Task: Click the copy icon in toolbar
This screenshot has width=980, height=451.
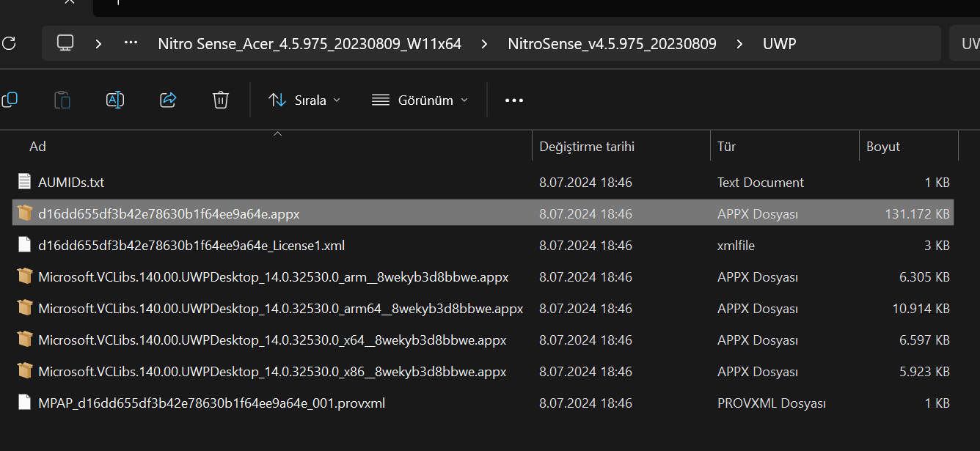Action: (x=10, y=100)
